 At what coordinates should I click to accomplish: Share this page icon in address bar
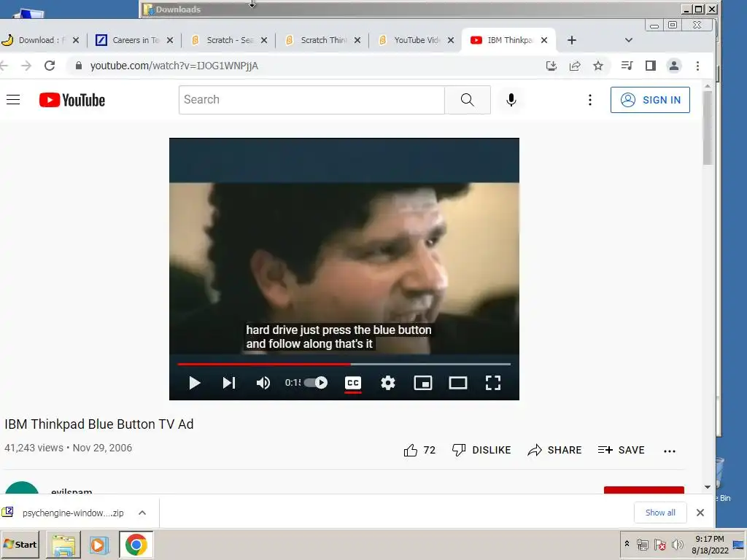[x=575, y=66]
